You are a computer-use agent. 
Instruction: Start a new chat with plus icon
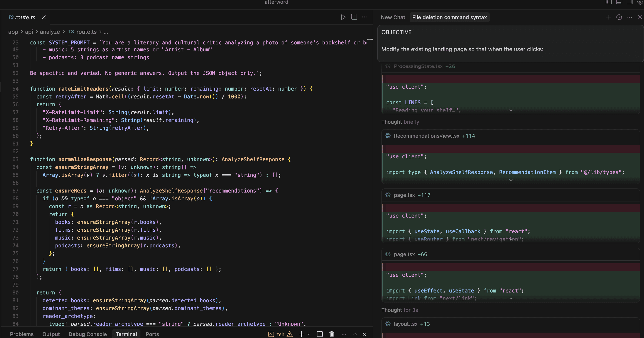coord(609,17)
